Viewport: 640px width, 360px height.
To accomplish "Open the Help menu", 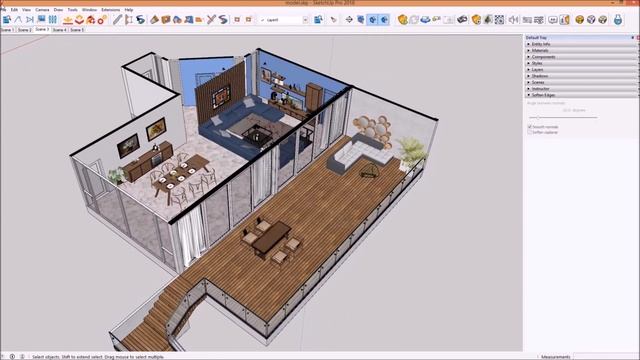I will tap(129, 9).
